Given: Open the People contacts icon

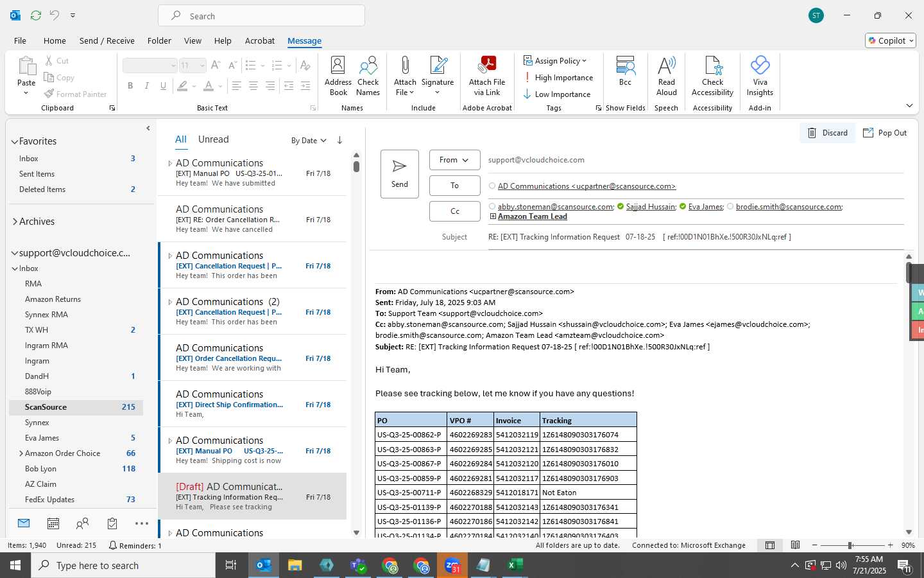Looking at the screenshot, I should (x=82, y=523).
